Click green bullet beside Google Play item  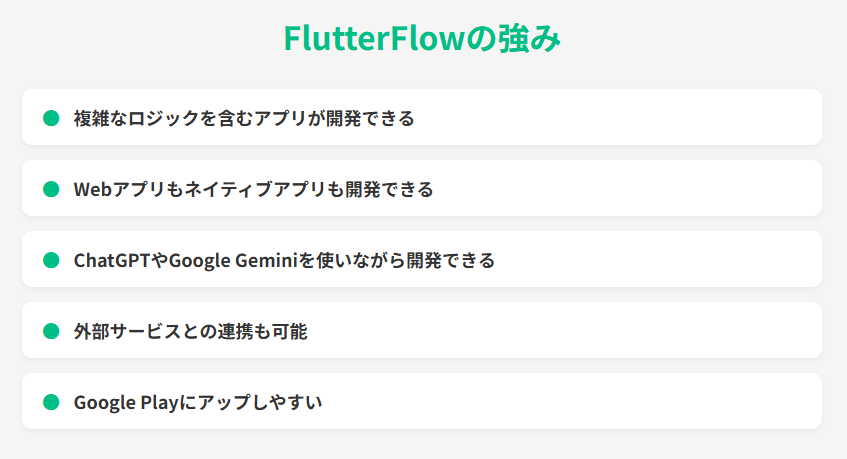coord(51,402)
